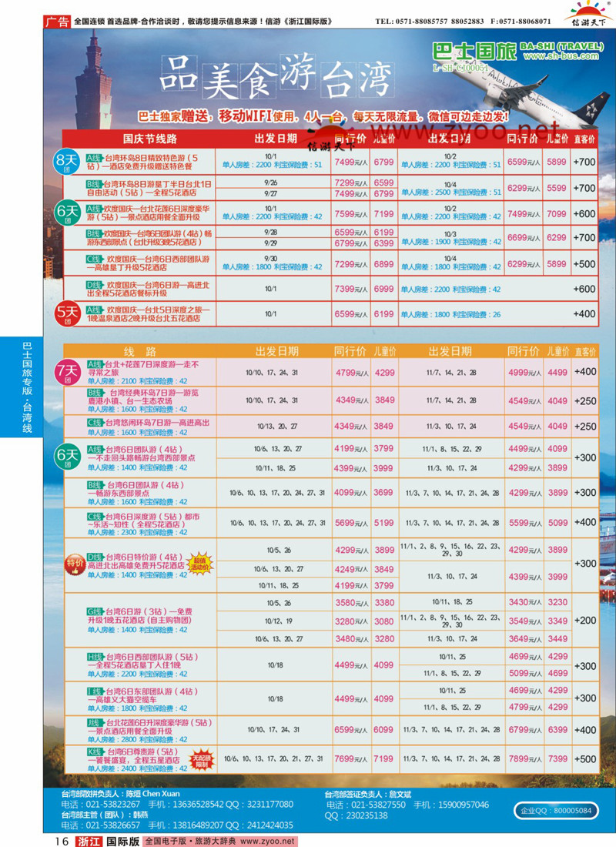The image size is (616, 847).
Task: Click the L-SH-CJ00051 license code
Action: coord(460,68)
